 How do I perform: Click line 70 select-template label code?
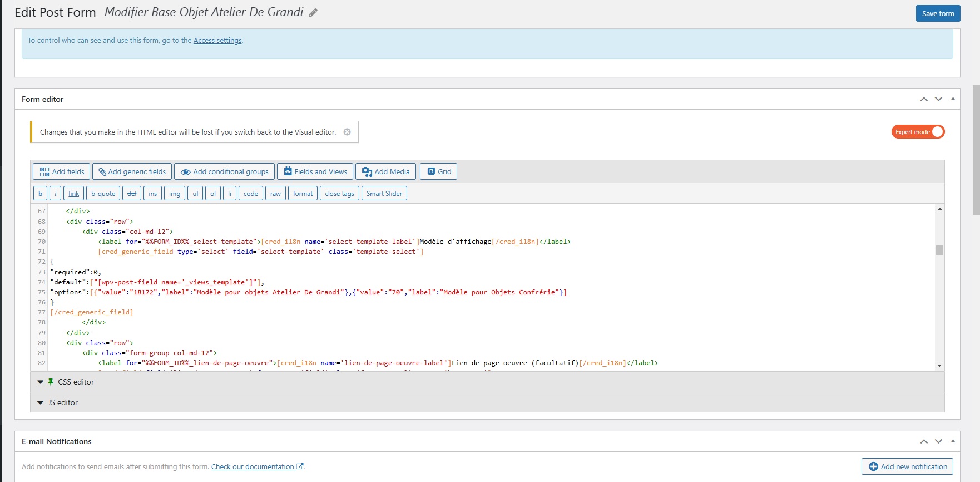(x=334, y=242)
